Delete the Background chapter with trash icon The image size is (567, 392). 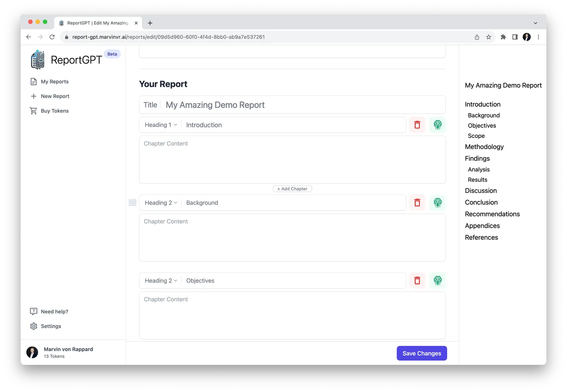point(417,203)
